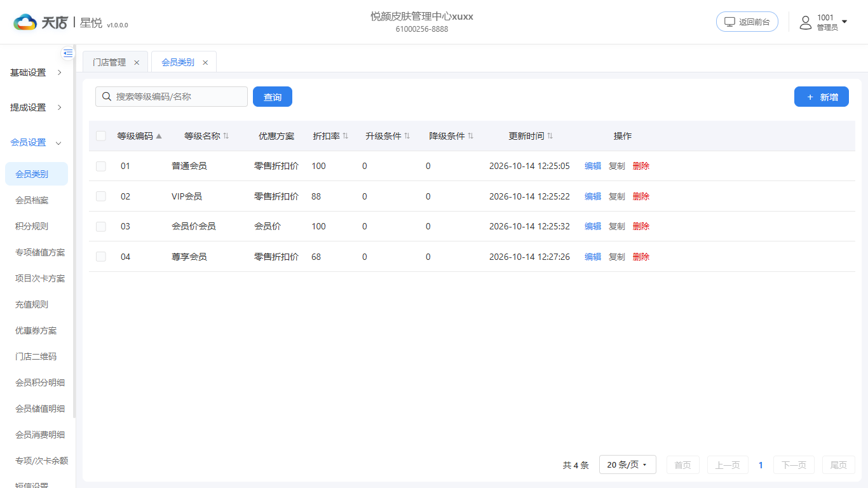Collapse the 会员设置 menu

(x=37, y=142)
